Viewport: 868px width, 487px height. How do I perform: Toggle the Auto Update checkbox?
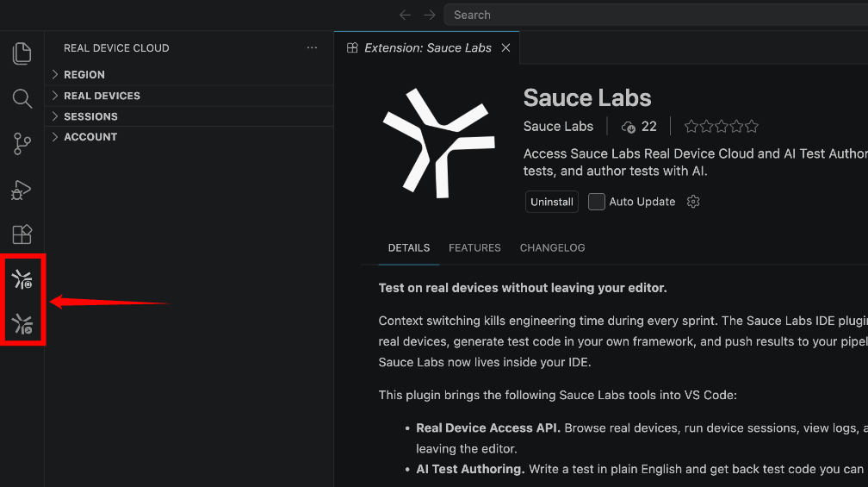(596, 202)
